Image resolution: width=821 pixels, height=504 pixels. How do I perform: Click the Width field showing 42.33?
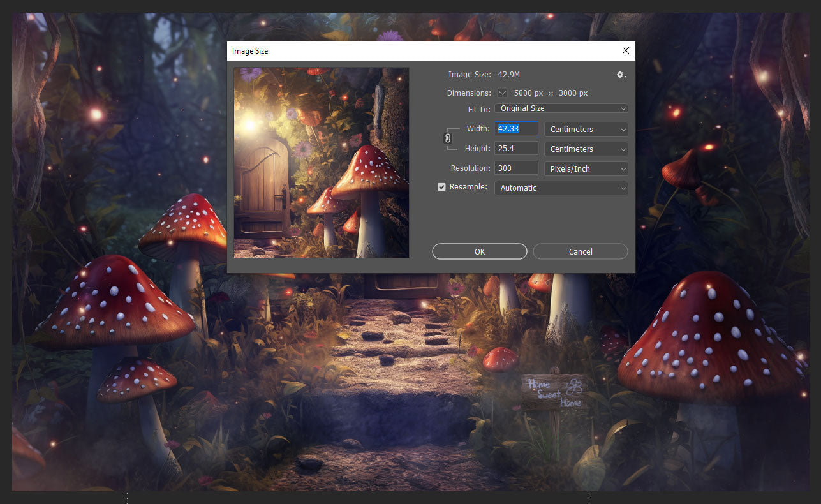(517, 129)
